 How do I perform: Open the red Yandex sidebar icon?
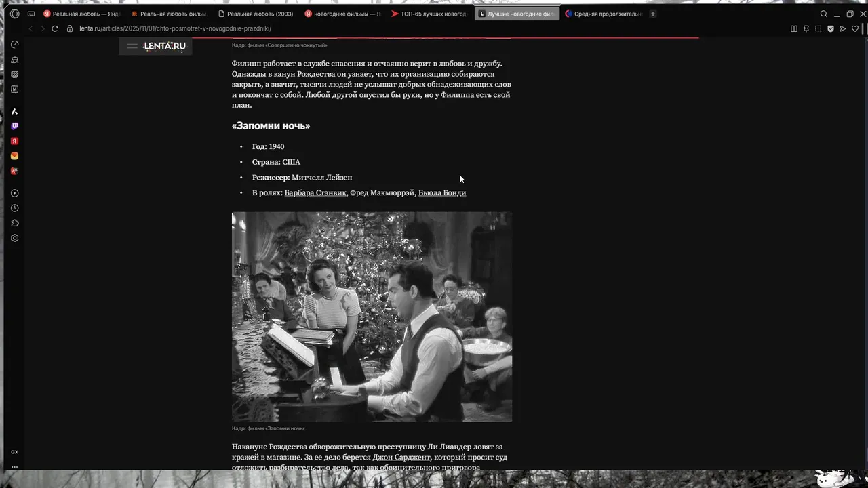click(x=14, y=141)
